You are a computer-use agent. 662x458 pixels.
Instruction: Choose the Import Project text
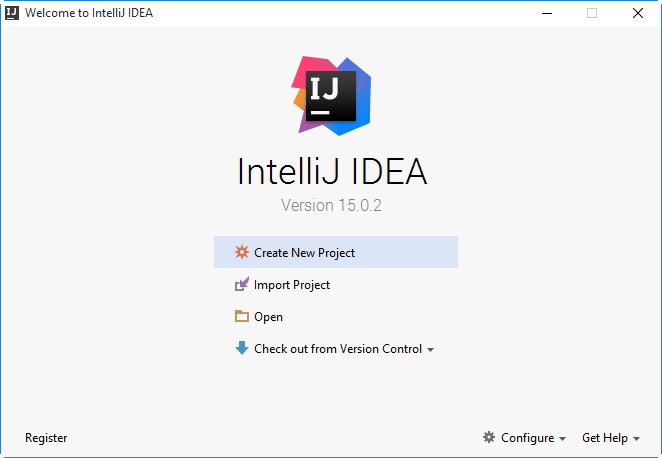point(292,285)
